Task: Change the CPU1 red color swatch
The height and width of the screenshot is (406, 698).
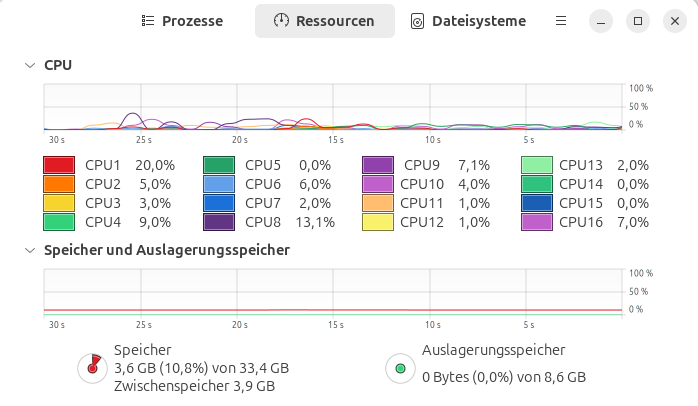Action: [x=59, y=165]
